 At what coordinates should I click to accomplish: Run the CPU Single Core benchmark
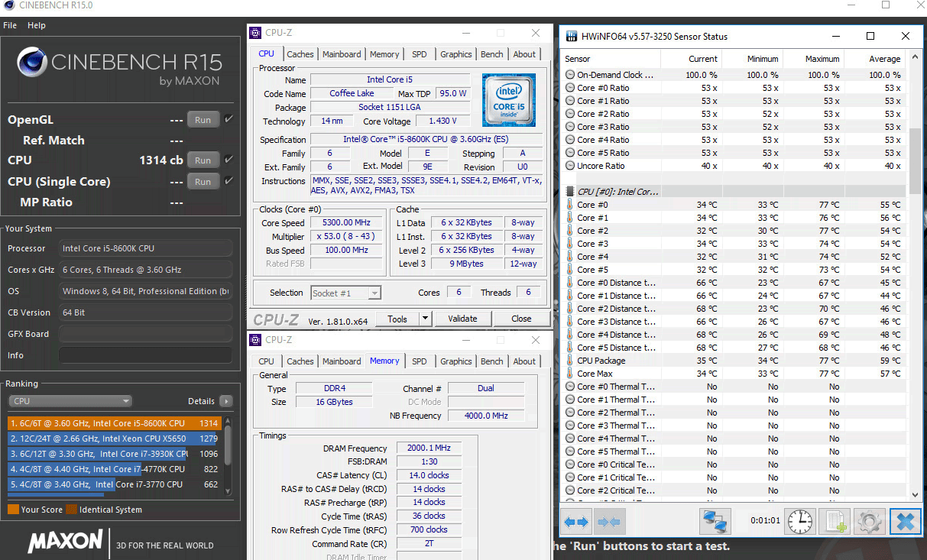click(203, 182)
